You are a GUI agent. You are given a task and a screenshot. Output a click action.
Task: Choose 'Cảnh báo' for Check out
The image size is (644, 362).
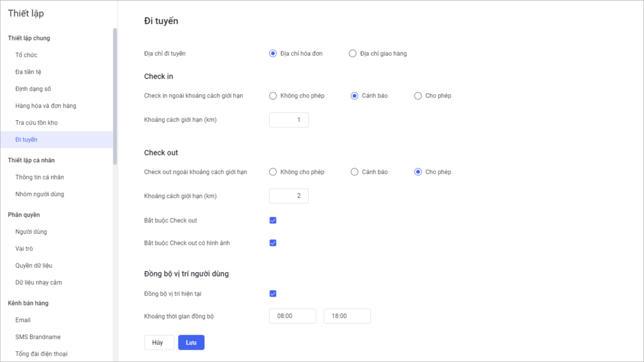354,172
